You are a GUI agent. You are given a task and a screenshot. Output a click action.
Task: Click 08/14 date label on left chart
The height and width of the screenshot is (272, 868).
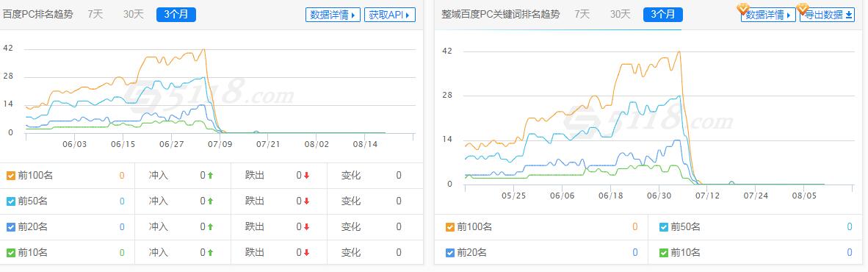[x=365, y=144]
